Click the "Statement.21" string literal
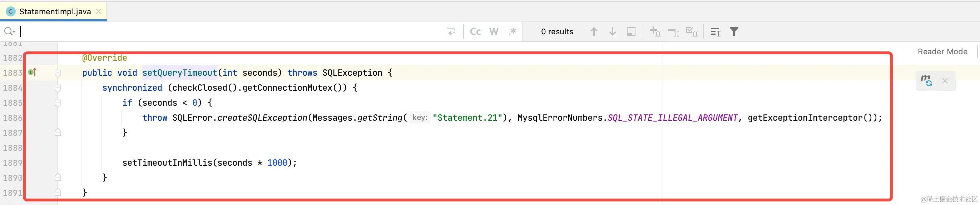The height and width of the screenshot is (205, 980). pos(467,118)
